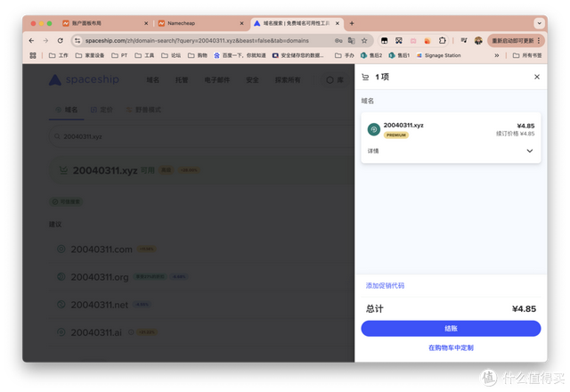The height and width of the screenshot is (392, 570).
Task: Open the bookmarks apps grid icon
Action: click(x=33, y=55)
